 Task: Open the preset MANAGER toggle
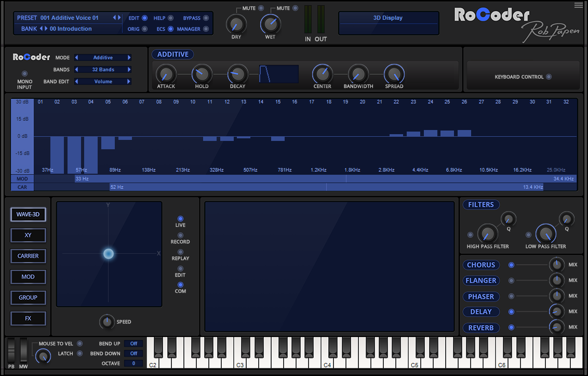pyautogui.click(x=206, y=29)
